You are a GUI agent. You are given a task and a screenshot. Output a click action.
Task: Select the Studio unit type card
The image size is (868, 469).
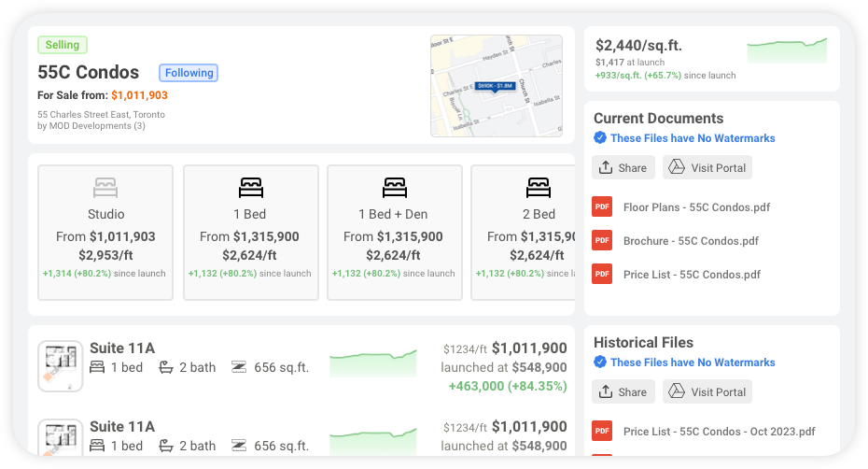(105, 233)
